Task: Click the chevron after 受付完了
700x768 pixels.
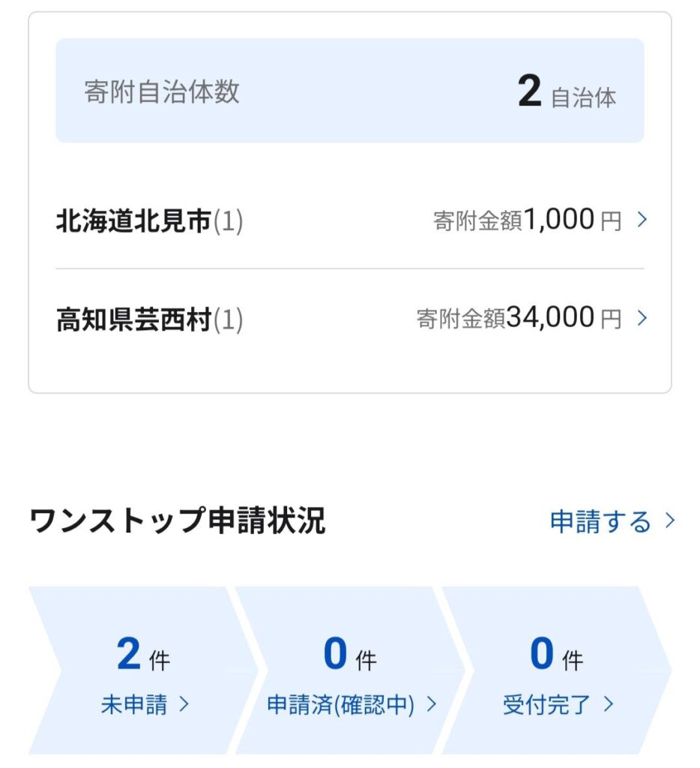Action: [608, 705]
